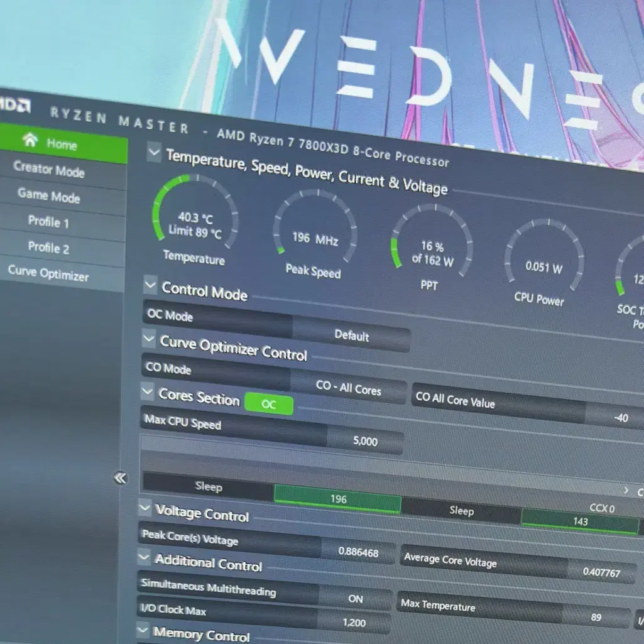Screen dimensions: 644x644
Task: Click the '196 MHz' reading
Action: [315, 238]
